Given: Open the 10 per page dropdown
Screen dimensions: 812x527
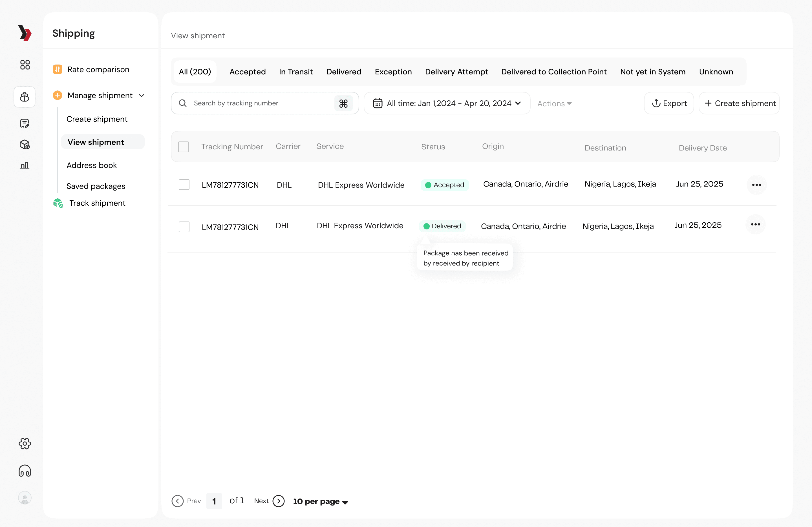Looking at the screenshot, I should click(320, 501).
